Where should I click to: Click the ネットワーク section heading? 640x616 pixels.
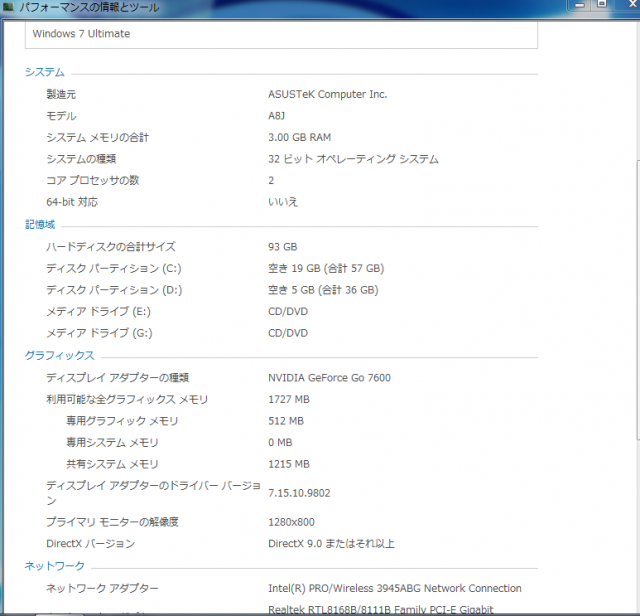coord(55,566)
